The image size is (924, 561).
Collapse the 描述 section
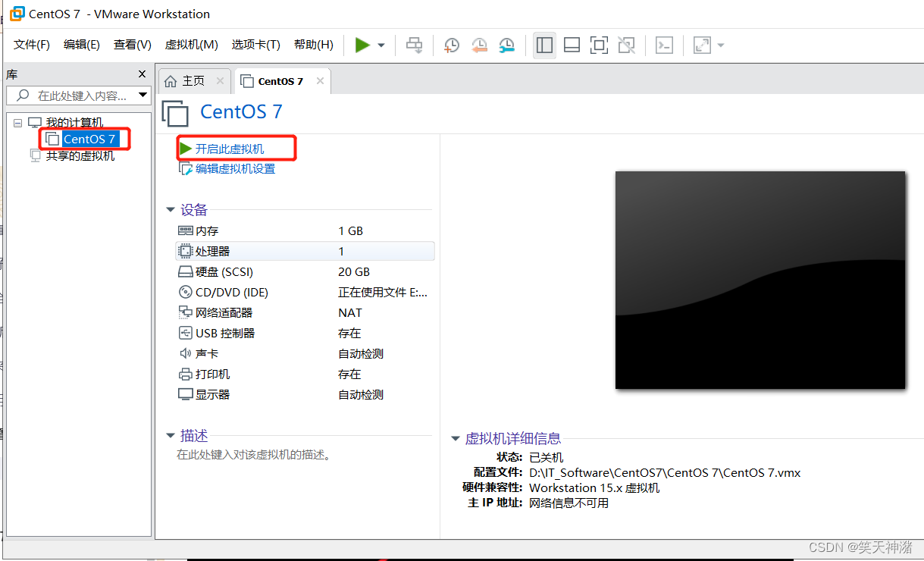171,436
